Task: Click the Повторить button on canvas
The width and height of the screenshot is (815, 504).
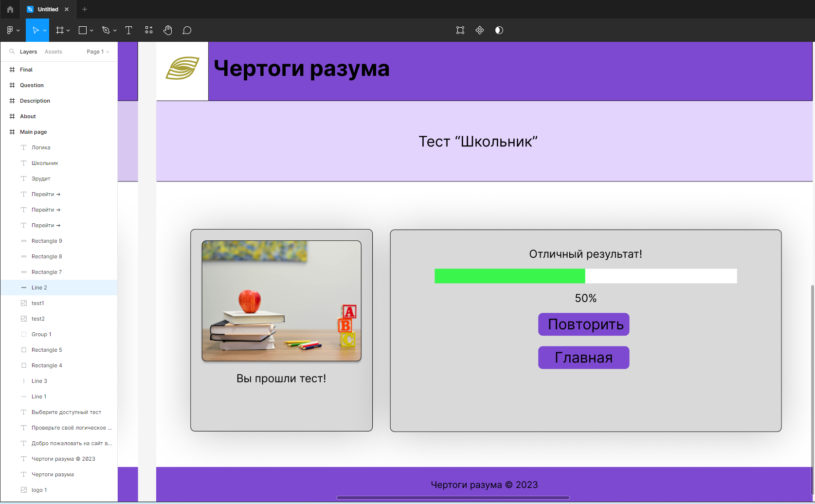Action: coord(584,324)
